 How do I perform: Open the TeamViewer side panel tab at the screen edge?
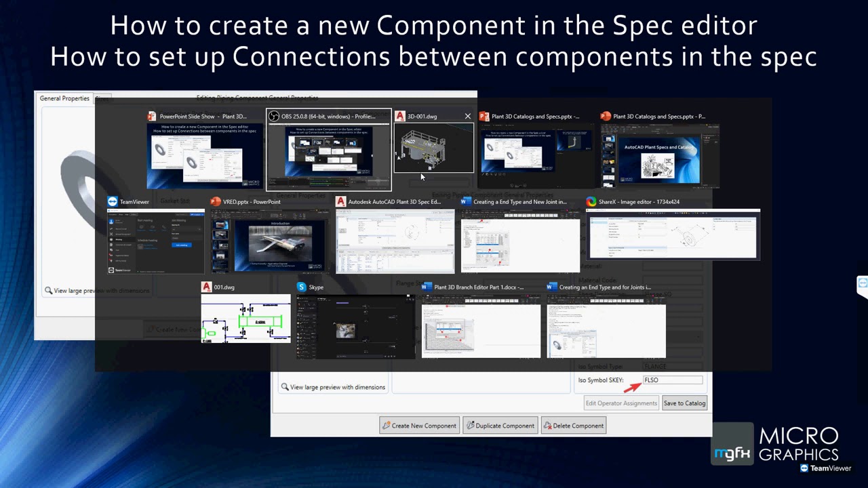(x=863, y=284)
